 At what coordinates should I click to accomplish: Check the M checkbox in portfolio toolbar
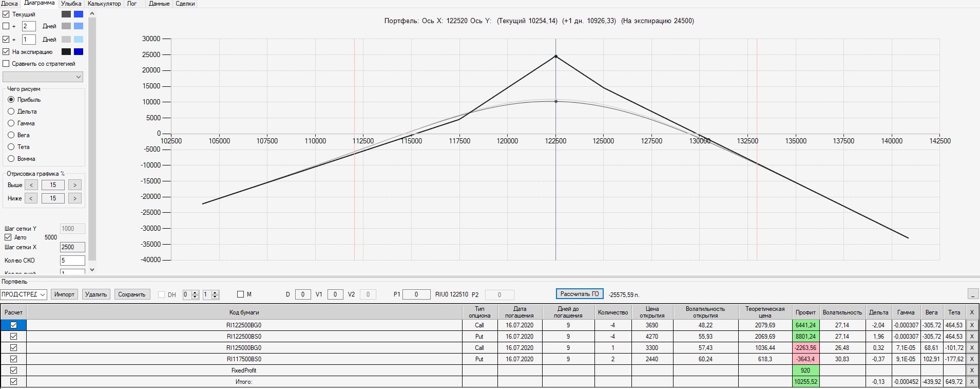(x=240, y=294)
